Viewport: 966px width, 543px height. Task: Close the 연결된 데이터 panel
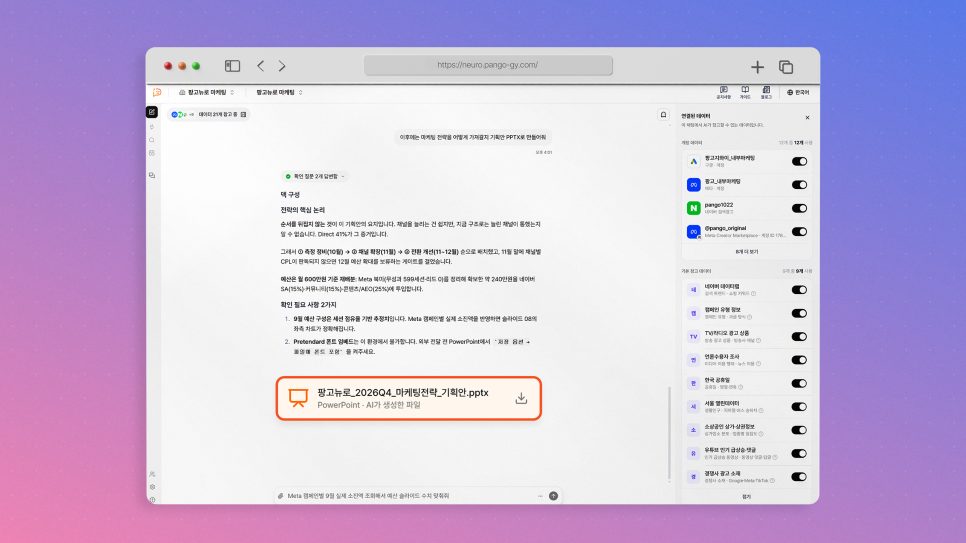(808, 118)
